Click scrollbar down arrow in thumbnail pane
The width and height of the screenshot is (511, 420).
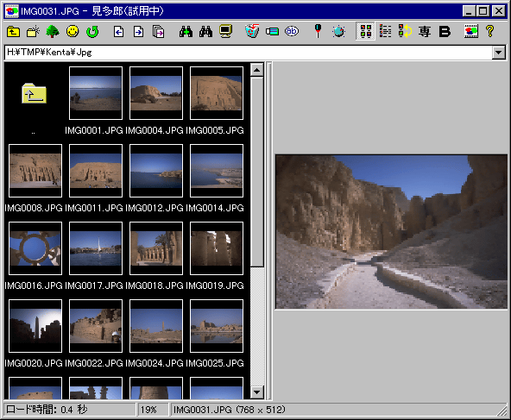[x=257, y=392]
